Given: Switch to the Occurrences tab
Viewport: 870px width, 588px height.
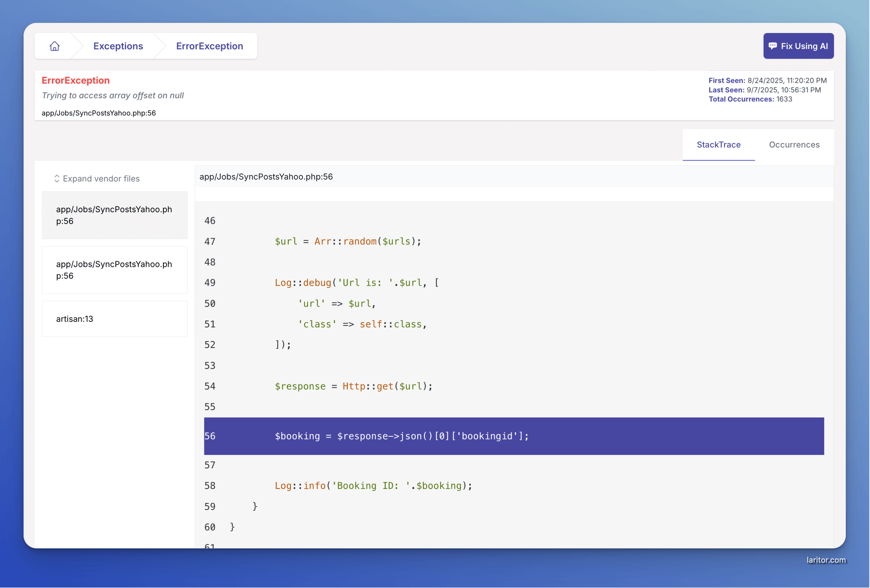Looking at the screenshot, I should tap(794, 145).
